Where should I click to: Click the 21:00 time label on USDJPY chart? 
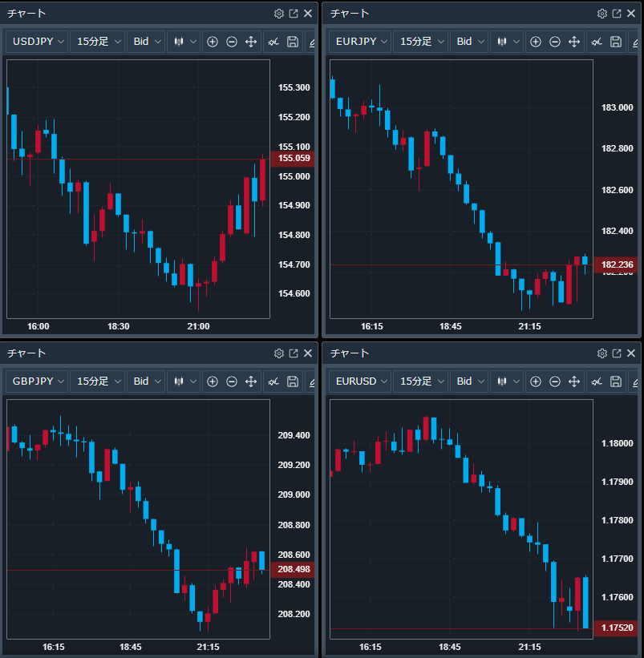point(198,326)
